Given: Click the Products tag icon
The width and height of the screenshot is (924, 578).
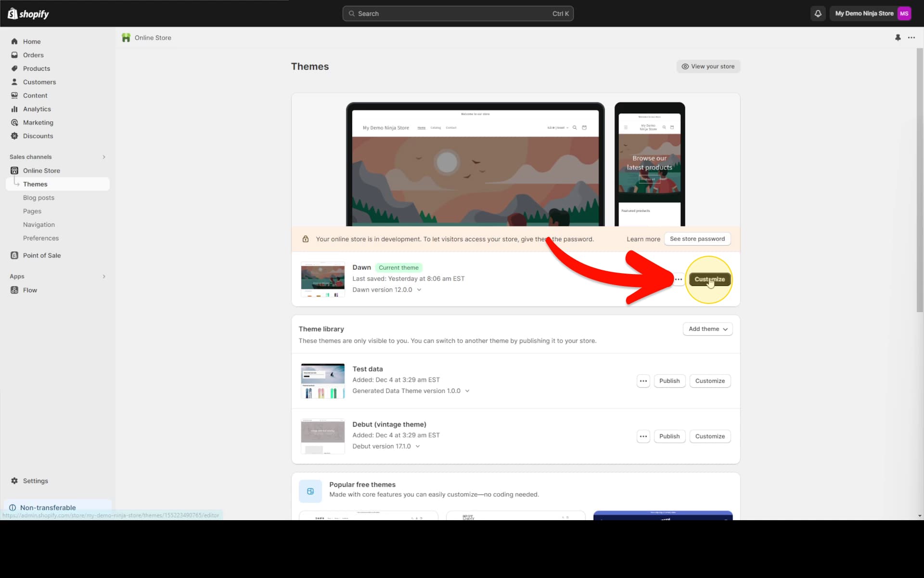Looking at the screenshot, I should pos(14,68).
